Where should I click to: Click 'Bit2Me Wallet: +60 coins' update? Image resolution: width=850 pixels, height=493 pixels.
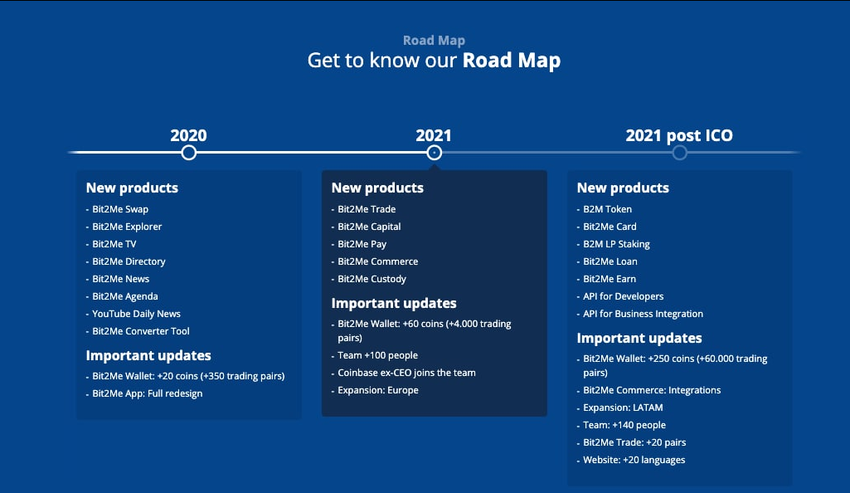tap(424, 330)
